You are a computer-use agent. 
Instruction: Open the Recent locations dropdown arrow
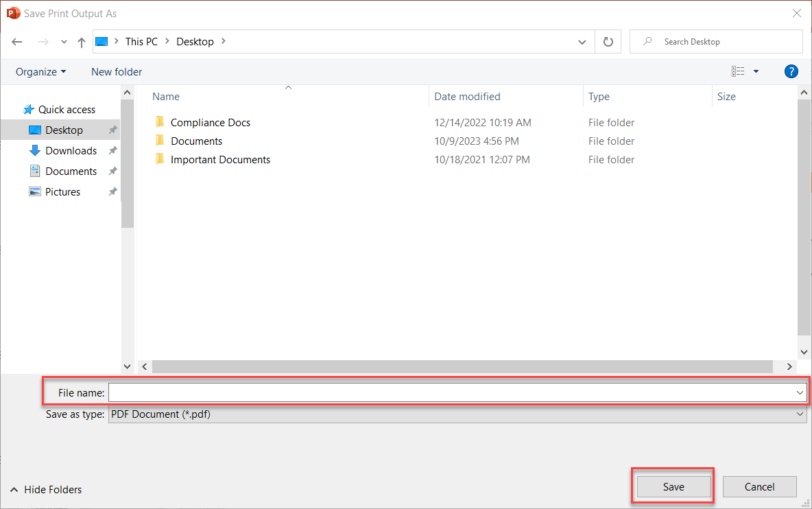point(64,42)
